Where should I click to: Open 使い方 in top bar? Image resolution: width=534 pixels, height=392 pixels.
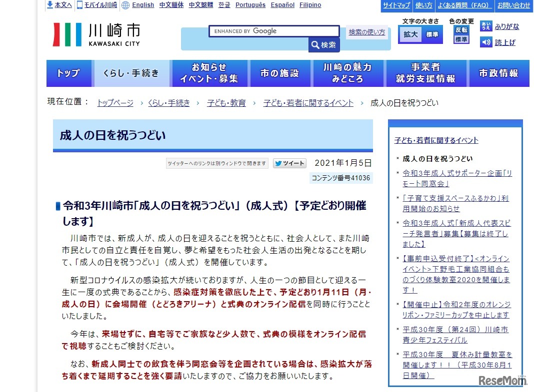tap(423, 5)
